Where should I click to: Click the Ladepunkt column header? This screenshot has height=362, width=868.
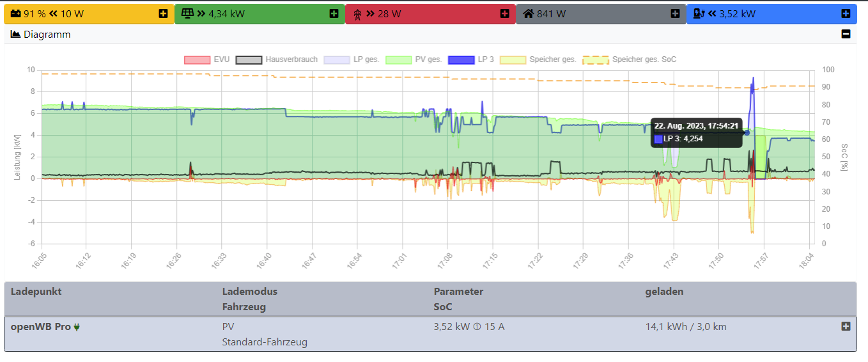36,291
